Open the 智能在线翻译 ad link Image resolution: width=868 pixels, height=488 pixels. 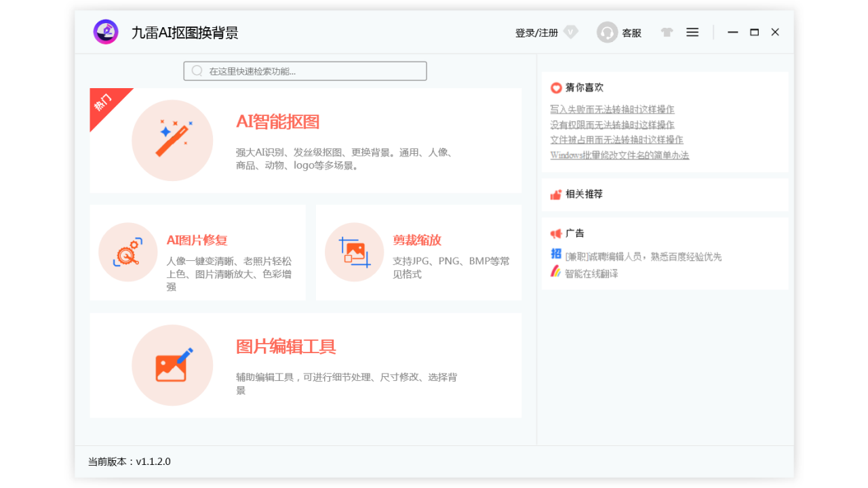pyautogui.click(x=591, y=274)
